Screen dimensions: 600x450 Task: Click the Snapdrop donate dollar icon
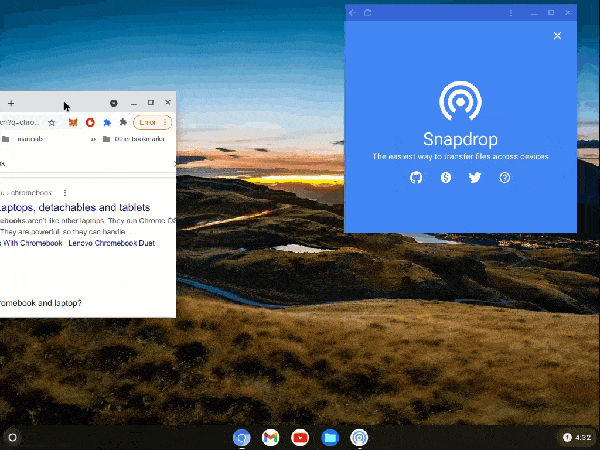(x=446, y=178)
